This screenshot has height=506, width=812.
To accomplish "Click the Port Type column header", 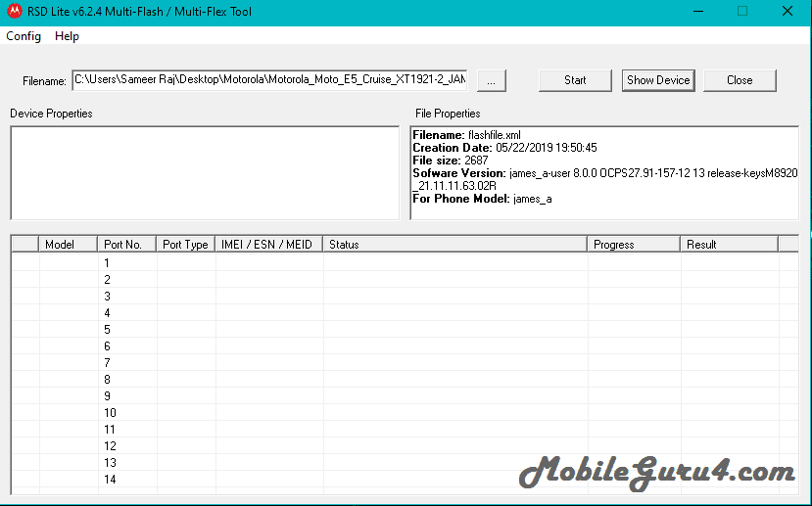I will tap(185, 245).
